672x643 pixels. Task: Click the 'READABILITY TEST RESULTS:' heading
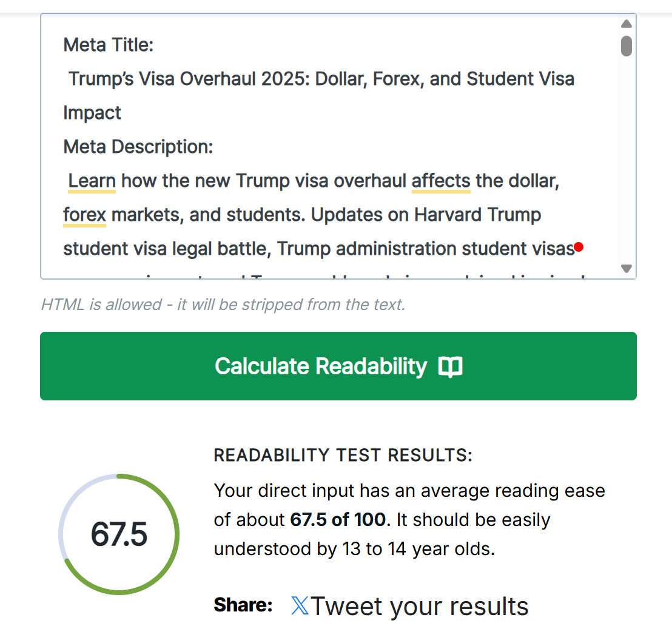(343, 456)
